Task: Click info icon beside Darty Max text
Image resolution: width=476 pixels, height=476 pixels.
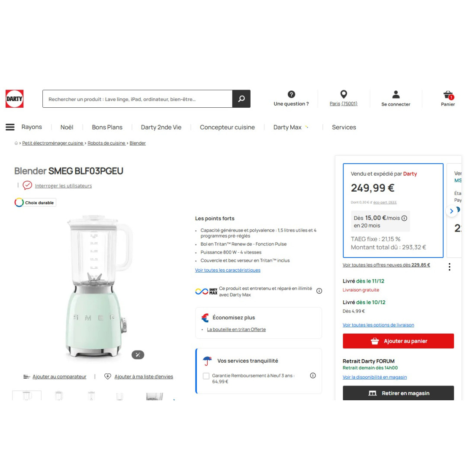Action: click(x=319, y=291)
